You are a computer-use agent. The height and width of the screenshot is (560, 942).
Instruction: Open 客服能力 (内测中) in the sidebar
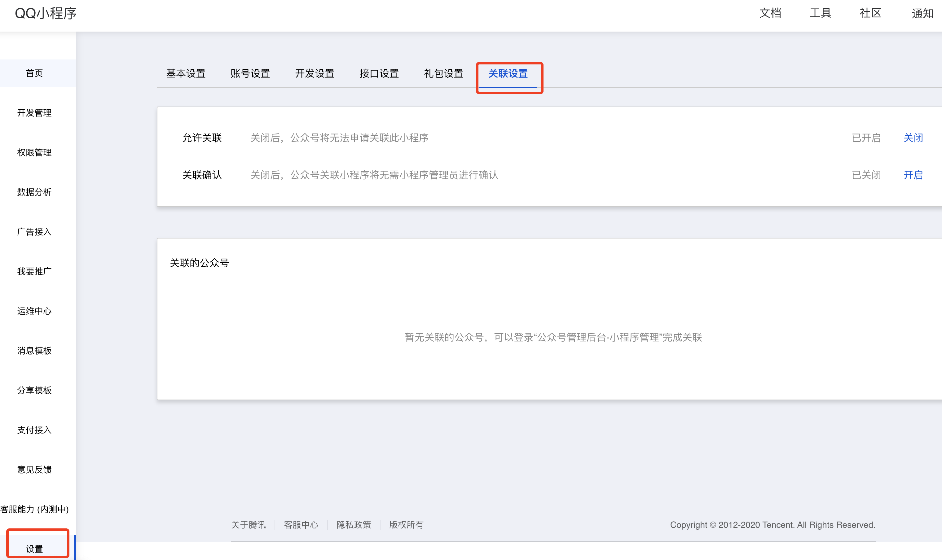[34, 509]
